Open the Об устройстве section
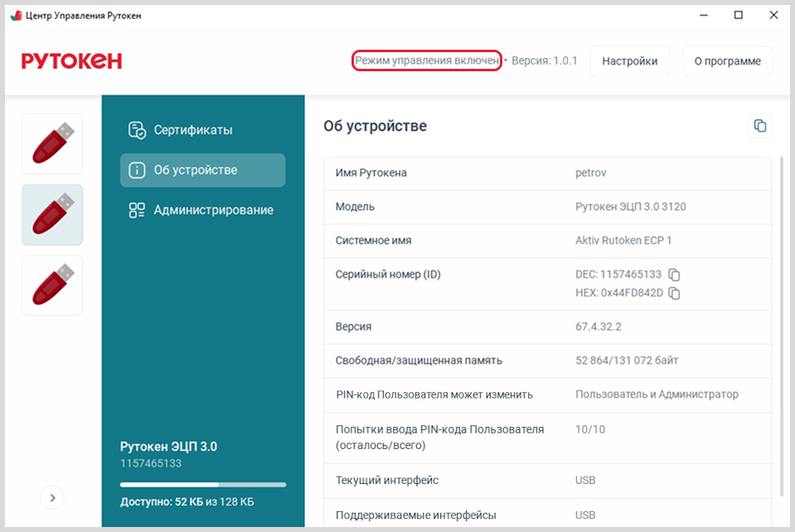Screen dimensions: 795x532 click(x=203, y=170)
